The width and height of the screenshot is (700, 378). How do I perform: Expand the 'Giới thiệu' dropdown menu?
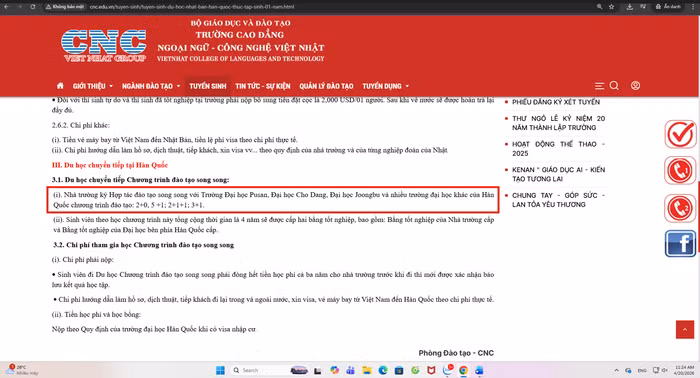pyautogui.click(x=93, y=86)
